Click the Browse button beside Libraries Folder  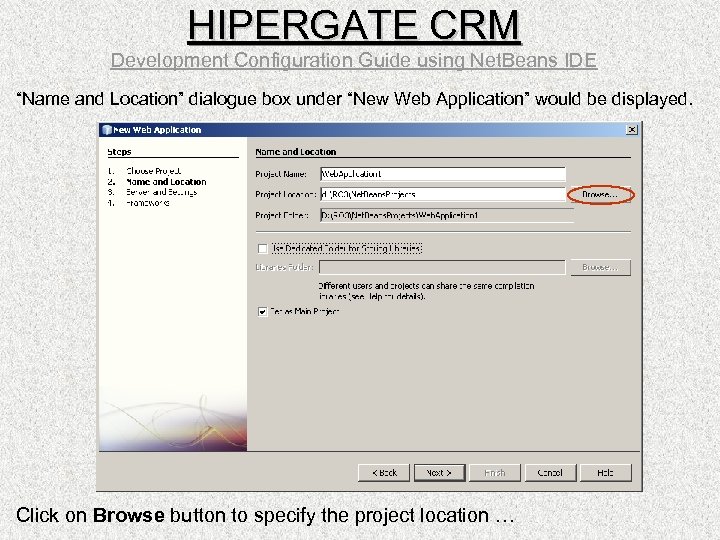click(600, 267)
